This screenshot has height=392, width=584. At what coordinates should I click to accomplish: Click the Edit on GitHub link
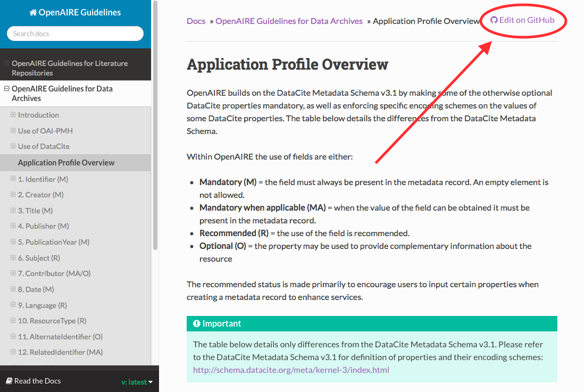pyautogui.click(x=522, y=20)
